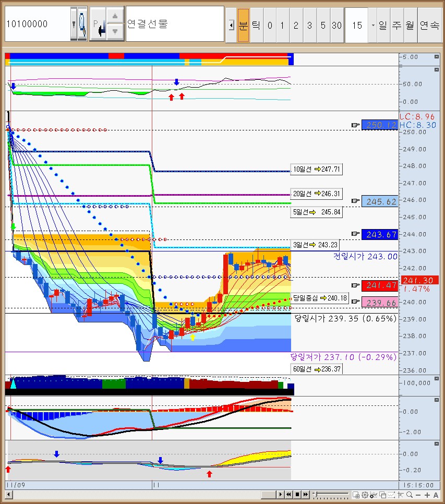Image resolution: width=445 pixels, height=504 pixels.
Task: Click the letter A text icon
Action: point(436,495)
